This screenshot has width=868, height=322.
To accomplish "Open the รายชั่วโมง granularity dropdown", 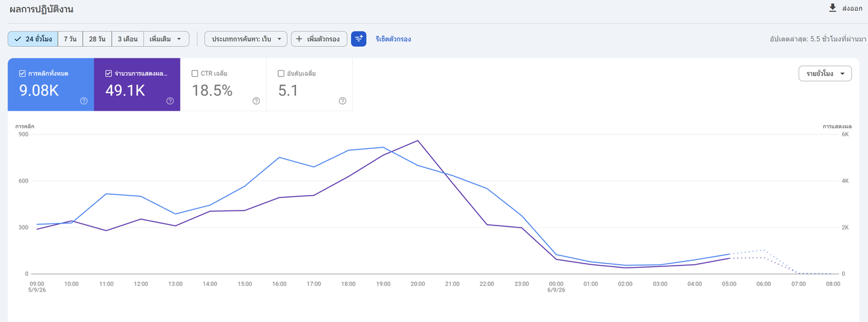I will [825, 73].
